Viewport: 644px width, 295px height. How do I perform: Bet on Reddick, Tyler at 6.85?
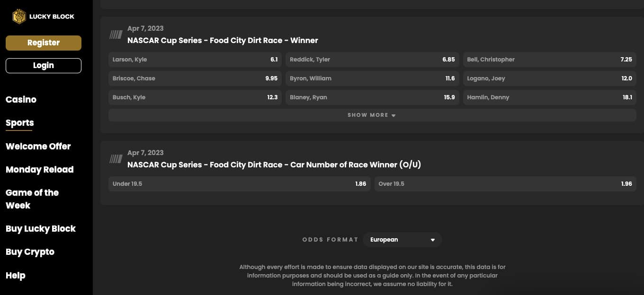[x=372, y=60]
